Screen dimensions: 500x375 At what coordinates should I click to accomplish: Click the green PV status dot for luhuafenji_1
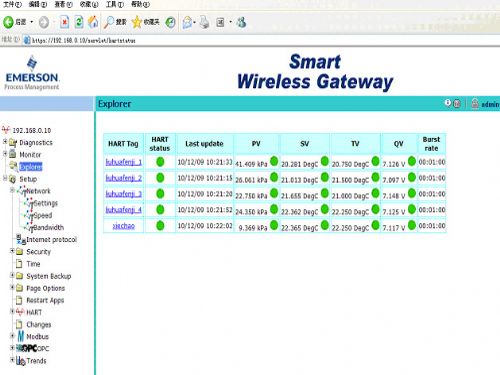[274, 161]
